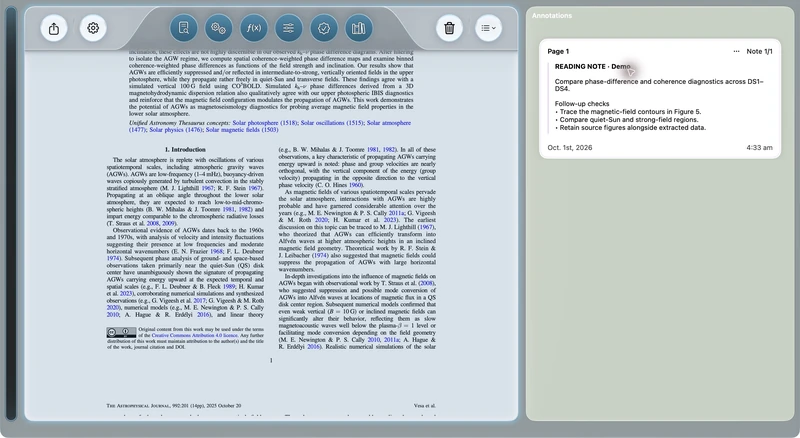800x438 pixels.
Task: Select the 'READING NOTE · Demo' title
Action: pos(592,66)
